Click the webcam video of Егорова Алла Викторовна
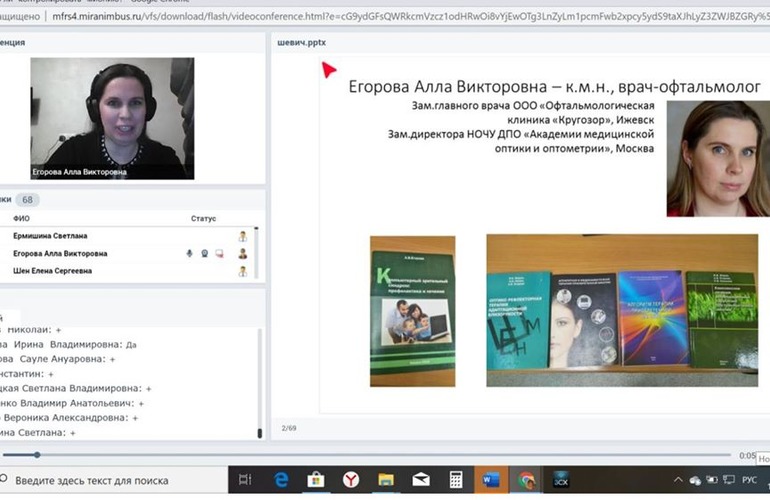 [112, 118]
